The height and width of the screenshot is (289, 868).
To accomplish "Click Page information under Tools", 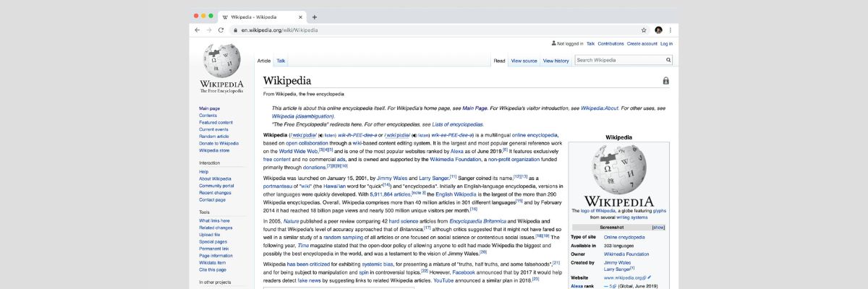I will click(216, 256).
